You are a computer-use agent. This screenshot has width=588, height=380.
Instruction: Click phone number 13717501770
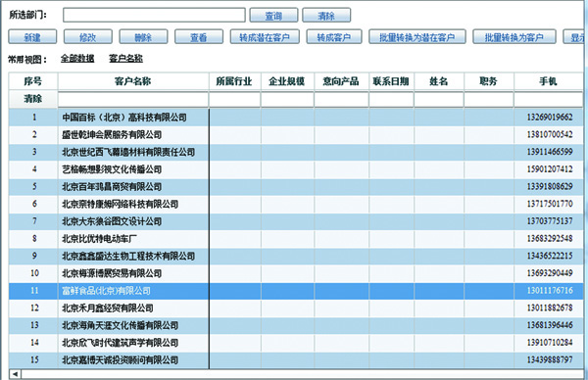click(x=550, y=204)
